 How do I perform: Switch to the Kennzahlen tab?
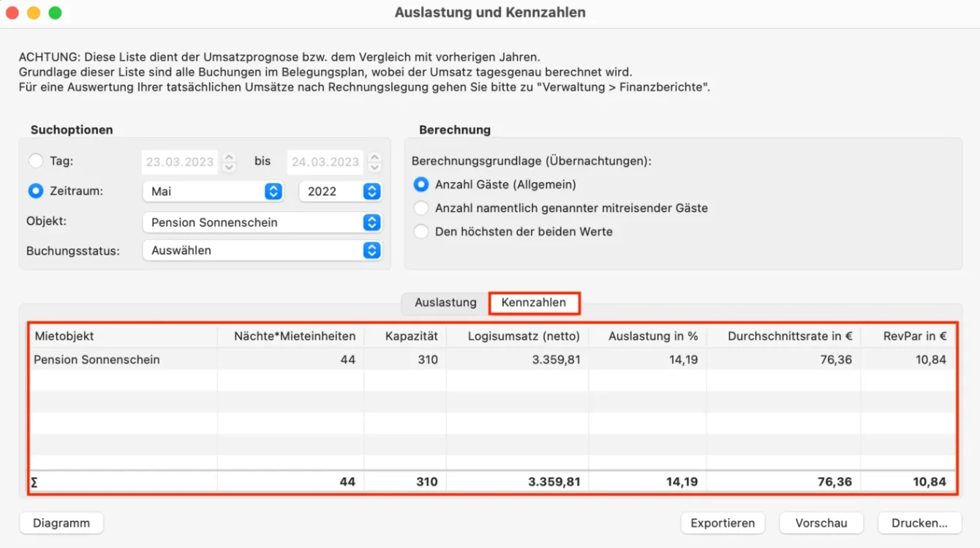pos(534,302)
